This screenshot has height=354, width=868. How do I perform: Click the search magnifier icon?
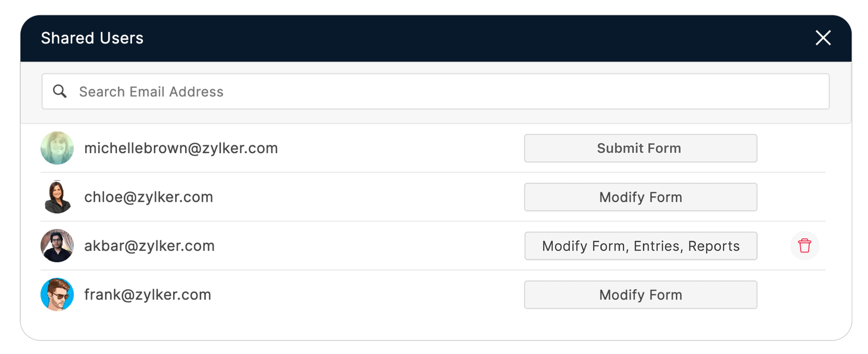[x=60, y=91]
